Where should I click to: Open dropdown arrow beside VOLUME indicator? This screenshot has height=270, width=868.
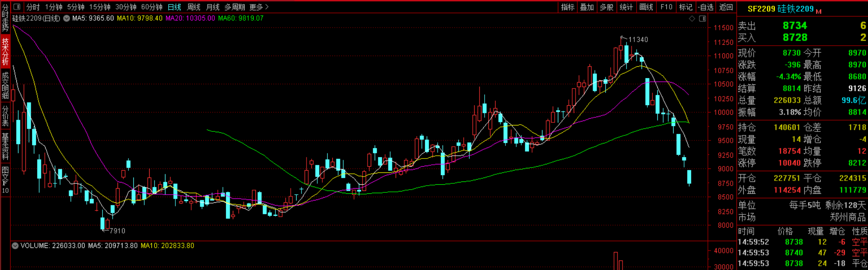[15, 246]
